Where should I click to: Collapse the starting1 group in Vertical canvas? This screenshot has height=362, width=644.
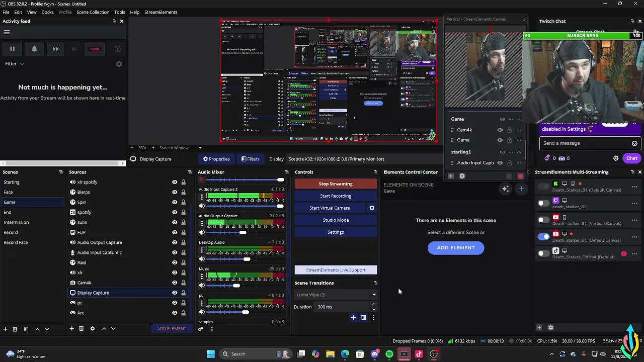(519, 152)
